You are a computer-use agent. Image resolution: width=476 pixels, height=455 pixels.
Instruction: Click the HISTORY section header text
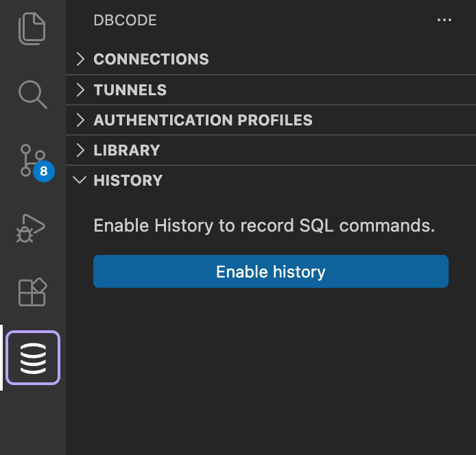[x=128, y=180]
